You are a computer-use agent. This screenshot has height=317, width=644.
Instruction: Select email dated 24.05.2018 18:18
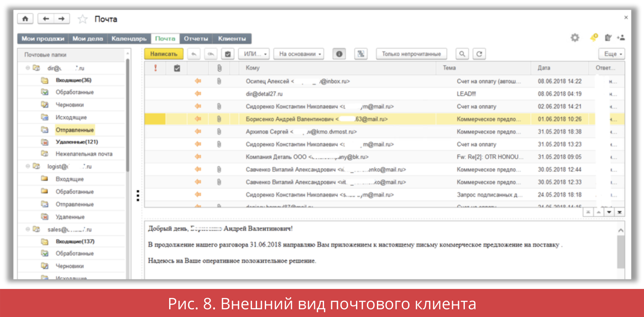point(384,195)
